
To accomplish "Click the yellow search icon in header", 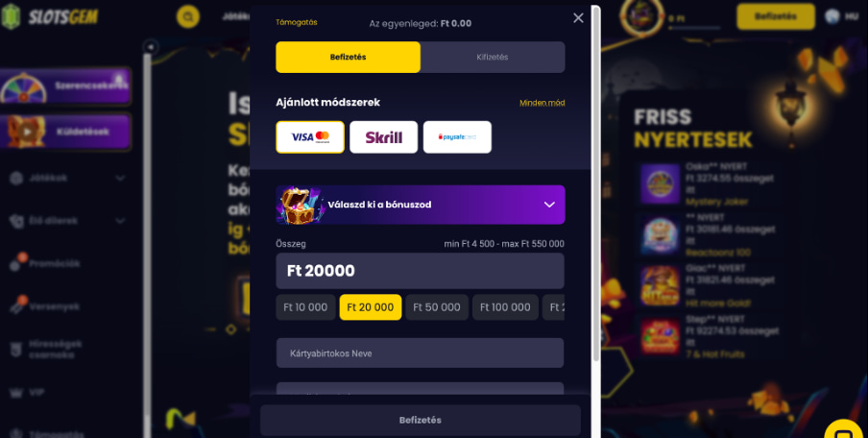I will [x=188, y=16].
